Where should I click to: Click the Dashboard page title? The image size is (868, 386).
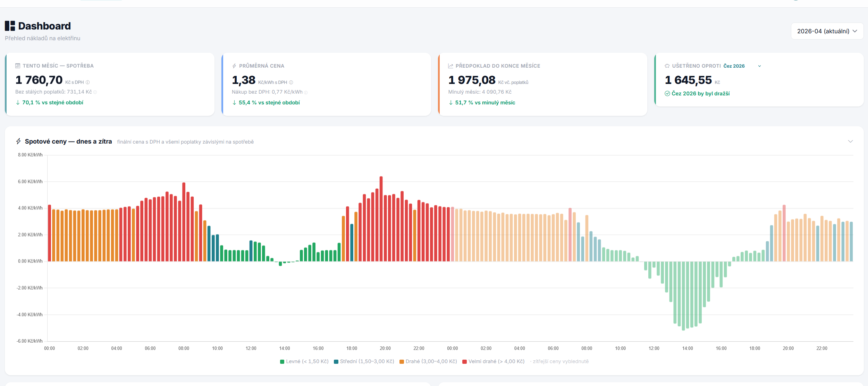[x=44, y=25]
